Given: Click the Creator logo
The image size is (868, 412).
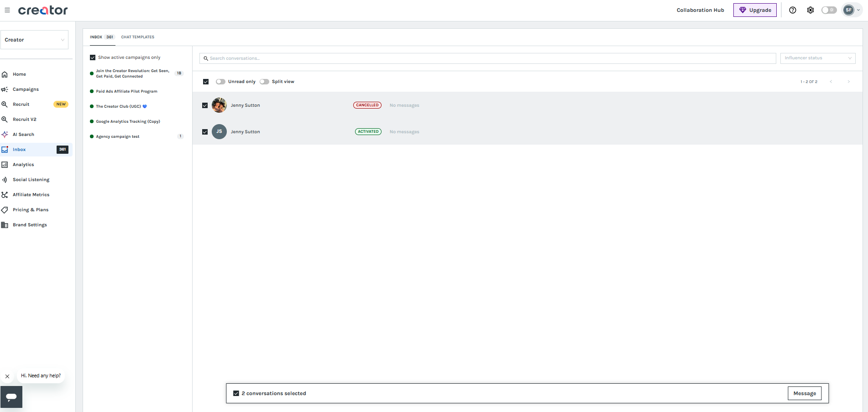Looking at the screenshot, I should 43,10.
